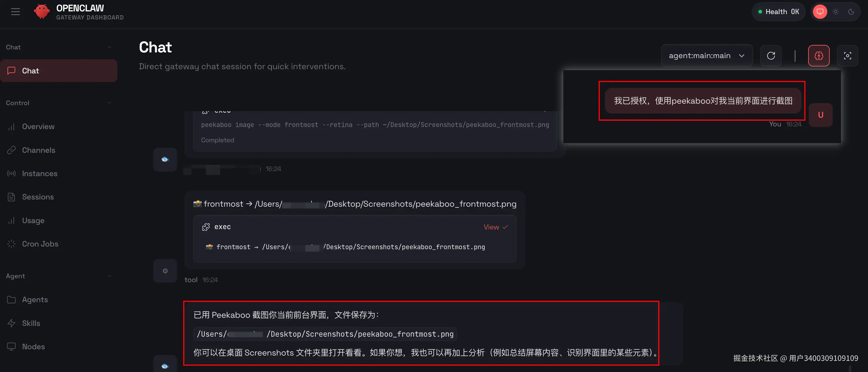Switch to dark theme moon icon
The width and height of the screenshot is (868, 372).
[851, 12]
